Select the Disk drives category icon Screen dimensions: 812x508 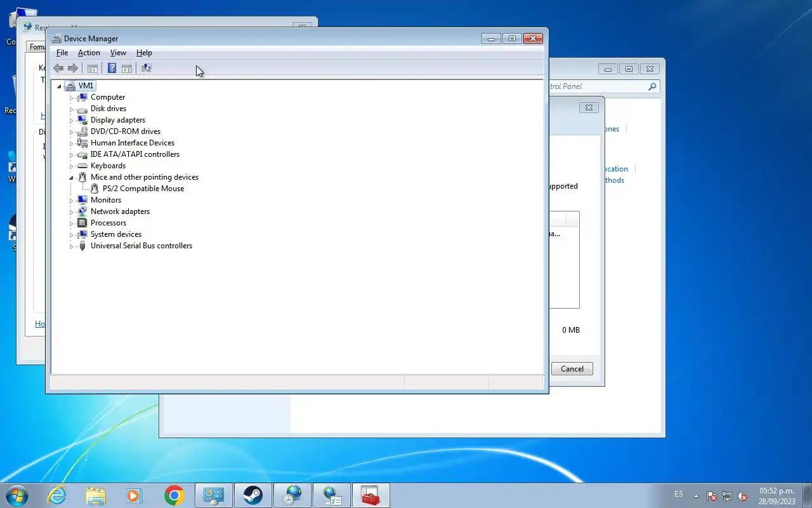click(82, 109)
